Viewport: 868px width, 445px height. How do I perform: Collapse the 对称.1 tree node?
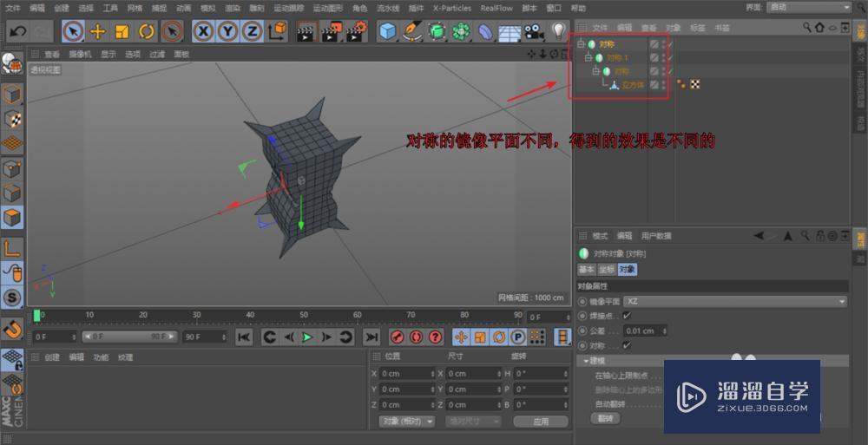(x=589, y=57)
